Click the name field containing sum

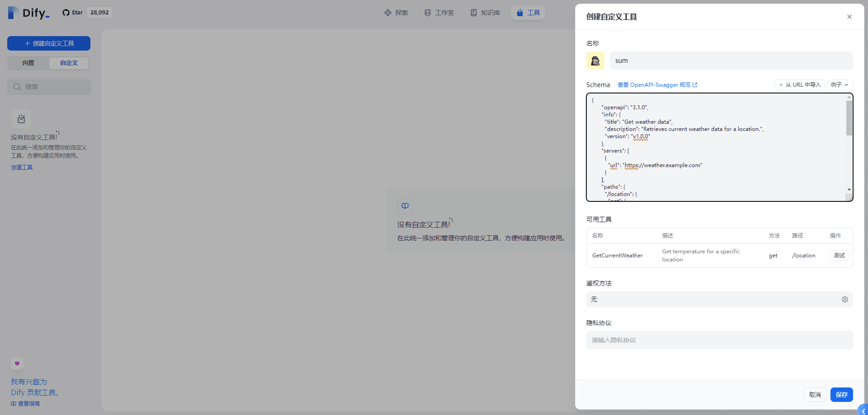pos(731,61)
